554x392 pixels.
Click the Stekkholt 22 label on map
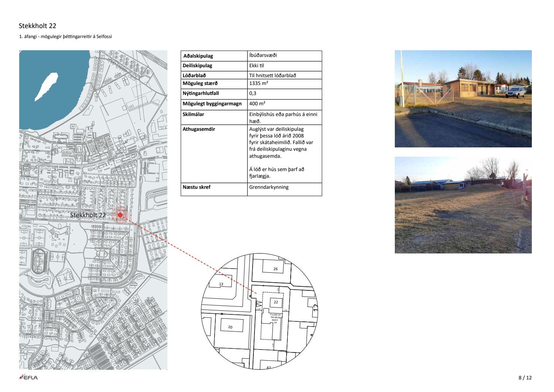tap(88, 215)
